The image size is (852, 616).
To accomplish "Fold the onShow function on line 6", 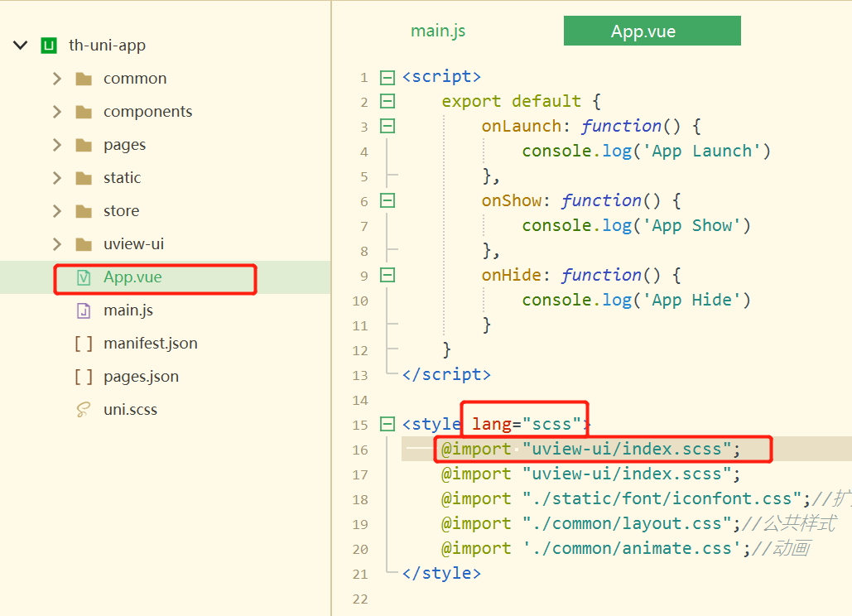I will click(387, 201).
